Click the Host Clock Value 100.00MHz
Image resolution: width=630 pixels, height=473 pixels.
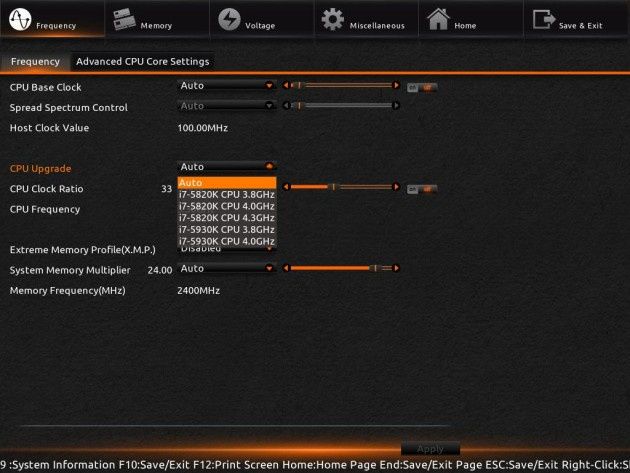pos(202,128)
